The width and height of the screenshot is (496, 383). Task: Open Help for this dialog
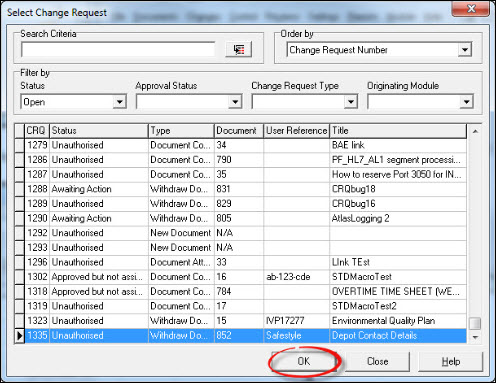(451, 361)
